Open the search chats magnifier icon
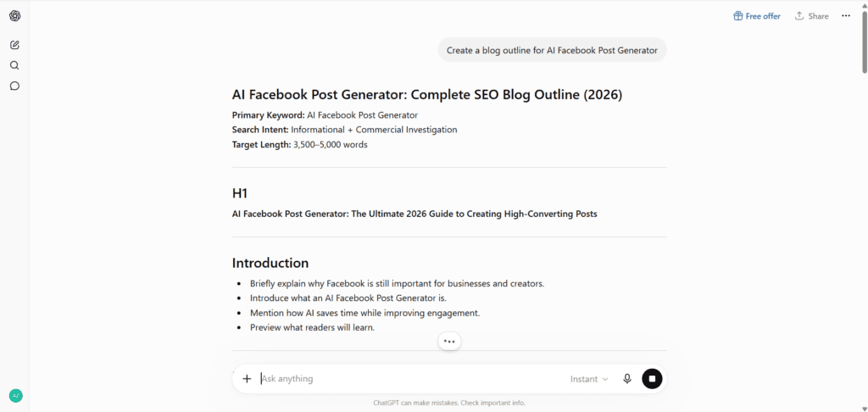Viewport: 868px width, 412px height. click(x=15, y=65)
